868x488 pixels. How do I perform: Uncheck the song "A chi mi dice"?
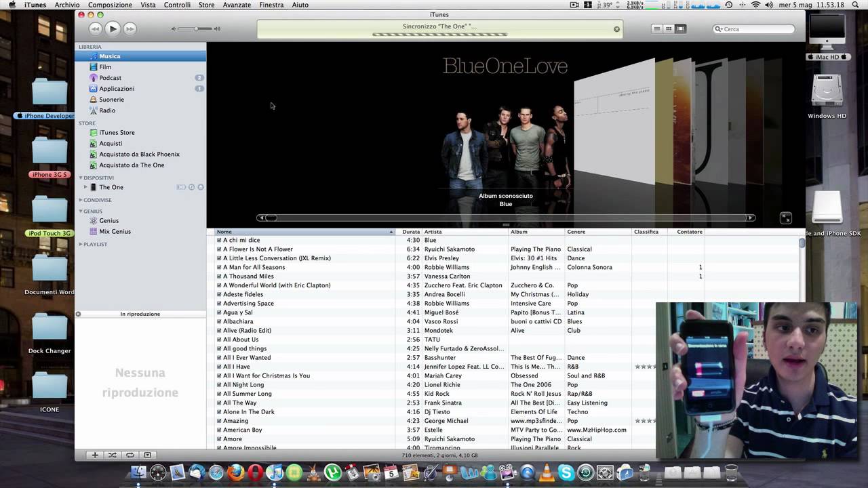[x=219, y=240]
